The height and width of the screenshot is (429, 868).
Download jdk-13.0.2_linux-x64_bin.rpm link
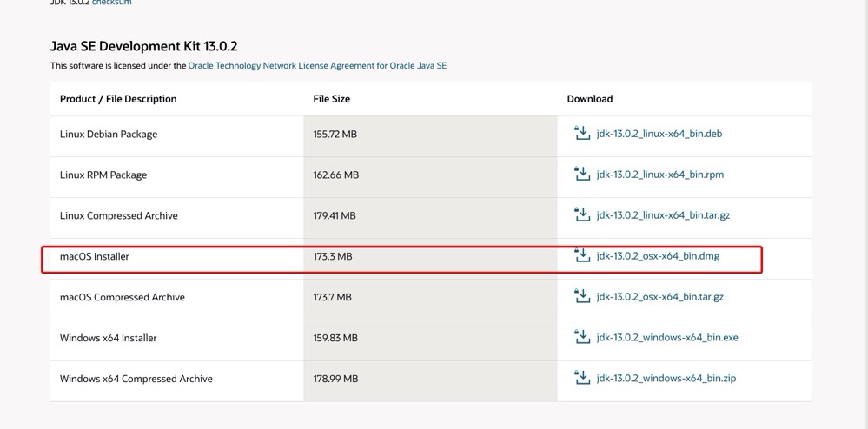click(659, 175)
